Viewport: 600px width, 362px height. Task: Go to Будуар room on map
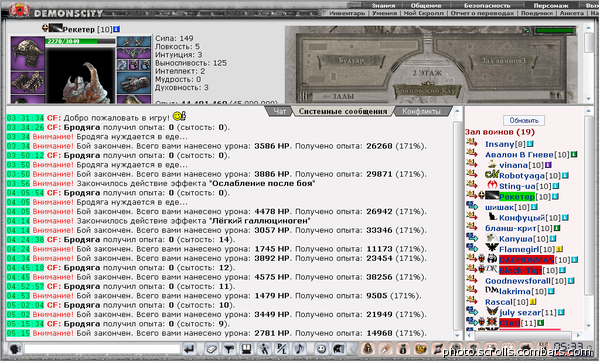click(351, 60)
